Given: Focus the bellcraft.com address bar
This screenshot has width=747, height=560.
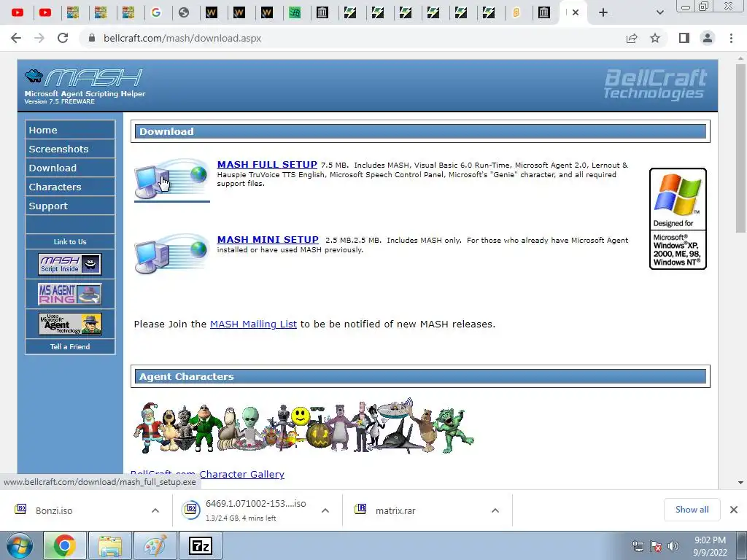Looking at the screenshot, I should click(x=352, y=38).
